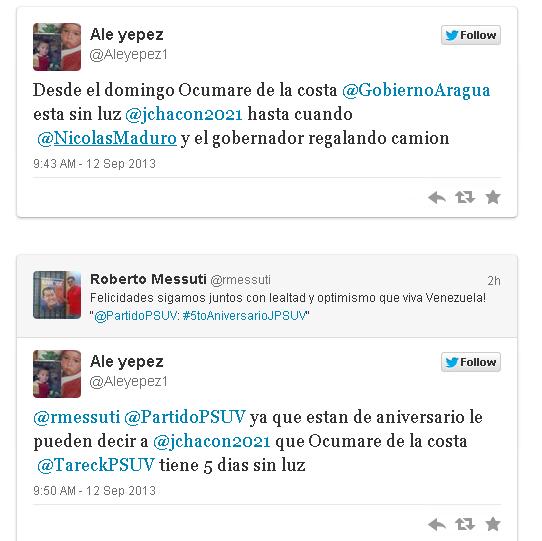Viewport: 542px width, 541px height.
Task: Open the @GobiernoAragua mention link
Action: click(416, 91)
